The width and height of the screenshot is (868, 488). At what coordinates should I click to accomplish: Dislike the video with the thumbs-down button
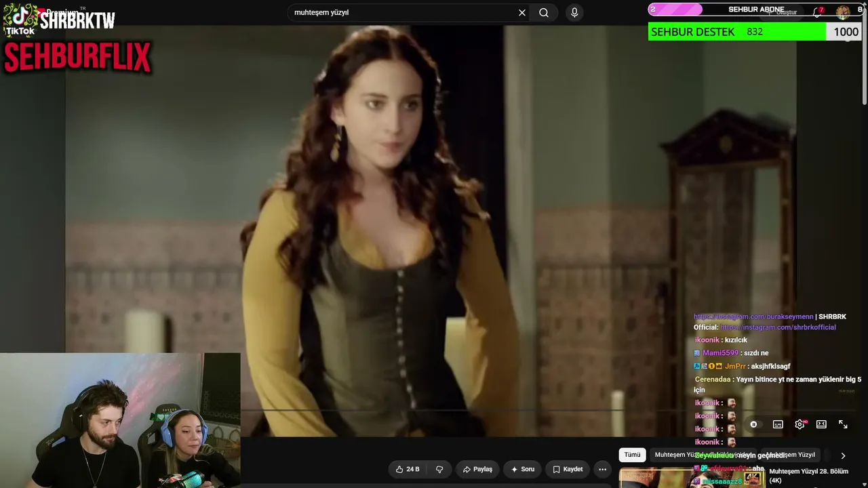439,469
